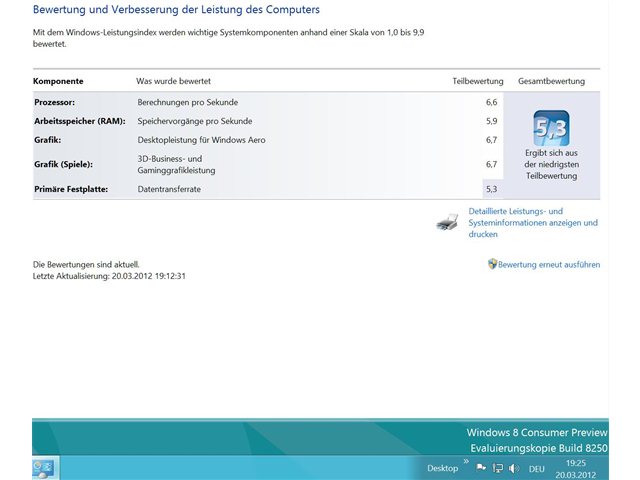
Task: Click the Gesamtbewertung column header
Action: pyautogui.click(x=551, y=81)
